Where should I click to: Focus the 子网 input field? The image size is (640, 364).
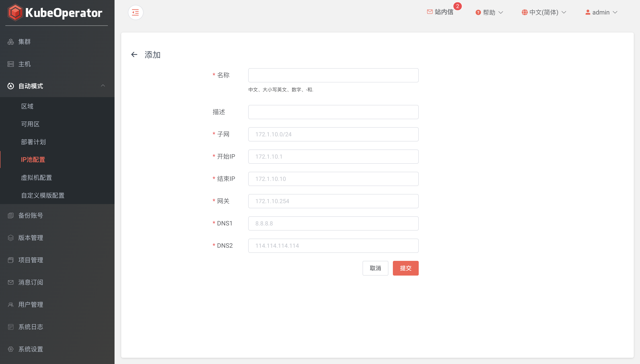(x=333, y=134)
